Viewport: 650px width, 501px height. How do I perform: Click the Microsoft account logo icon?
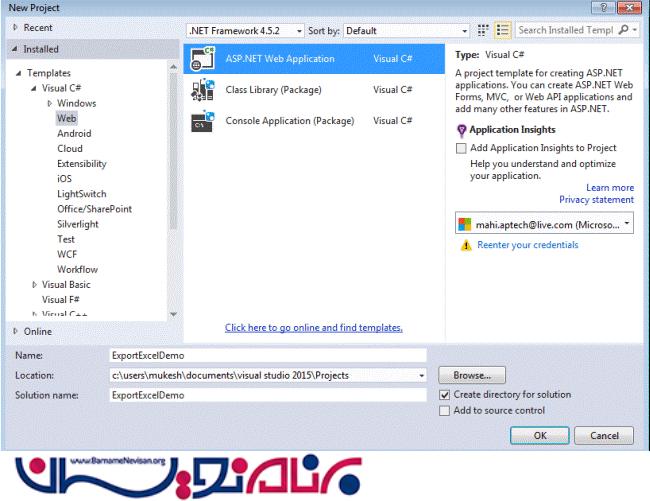(x=465, y=224)
